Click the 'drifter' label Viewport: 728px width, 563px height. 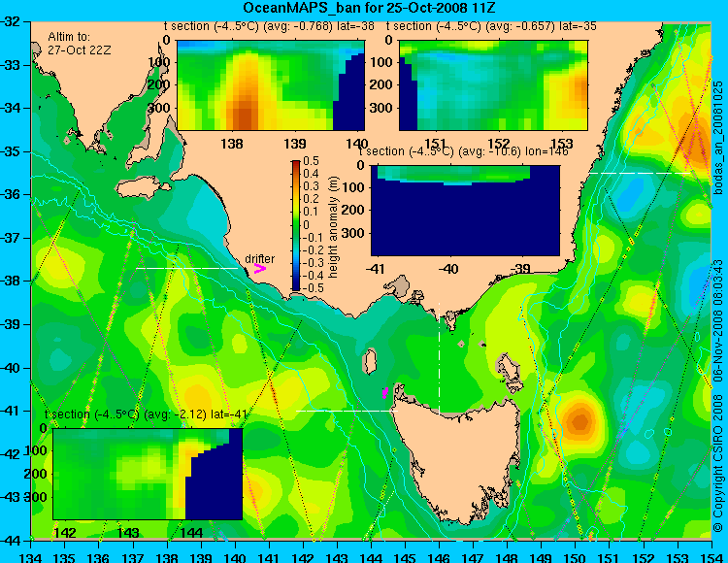pyautogui.click(x=259, y=259)
